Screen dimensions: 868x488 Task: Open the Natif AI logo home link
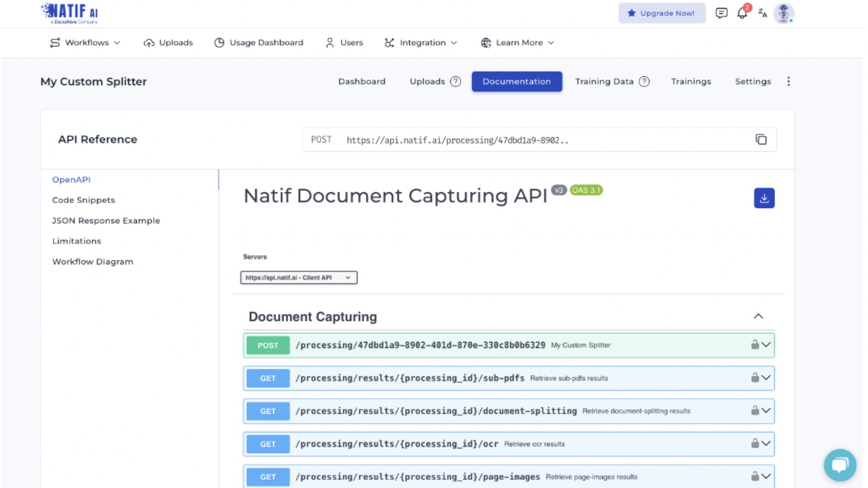point(70,13)
